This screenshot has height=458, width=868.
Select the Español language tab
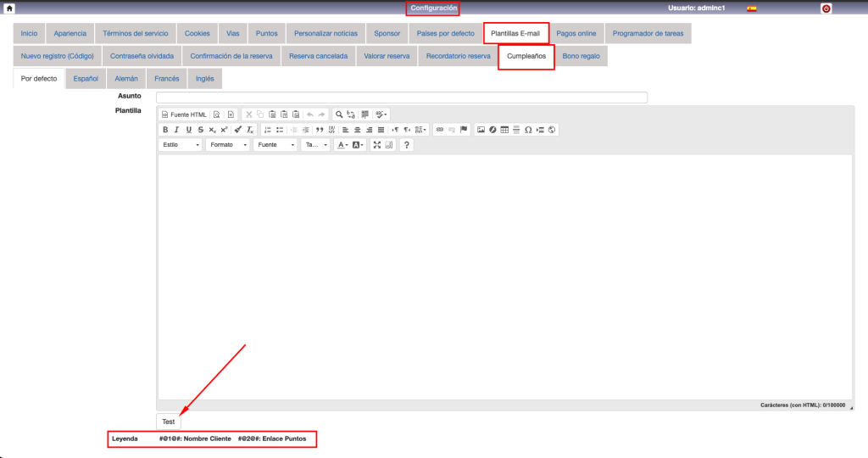pos(86,79)
